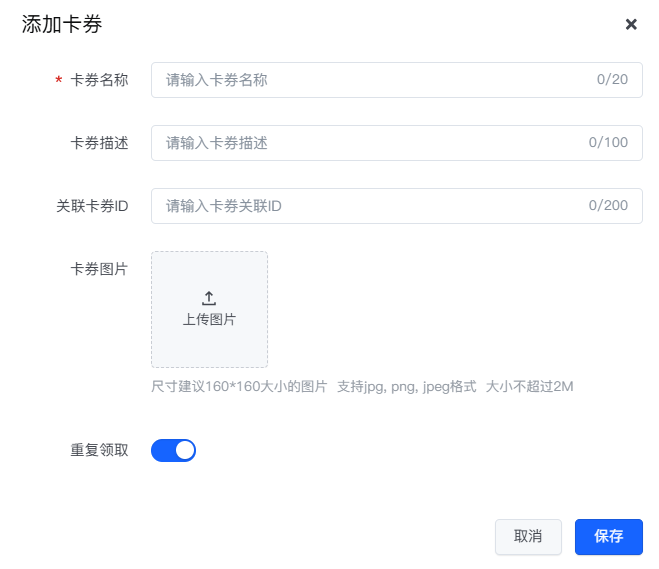Click the 尺寸建议160*160 image hint text
The image size is (659, 569).
[239, 386]
